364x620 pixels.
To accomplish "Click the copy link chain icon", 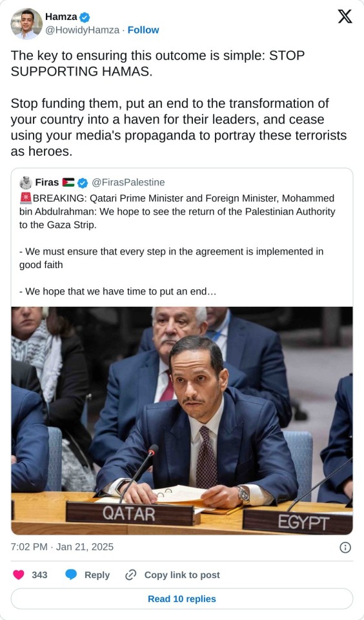I will click(130, 575).
